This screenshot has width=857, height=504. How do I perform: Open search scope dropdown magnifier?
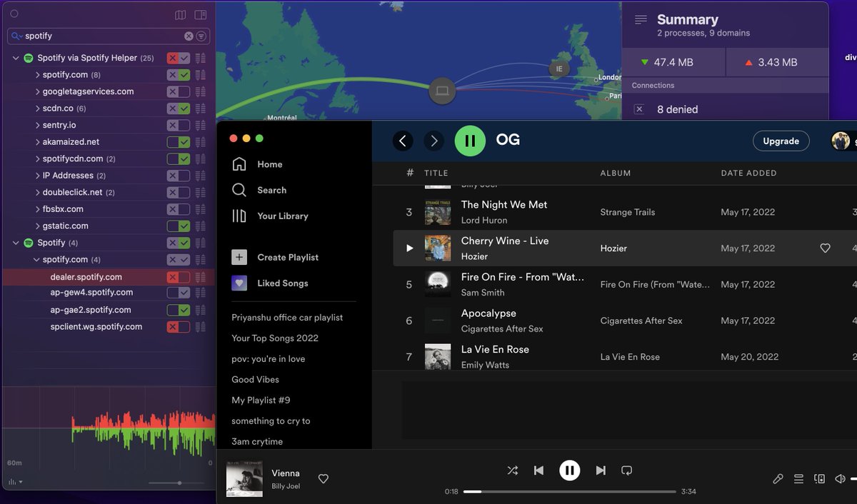16,36
